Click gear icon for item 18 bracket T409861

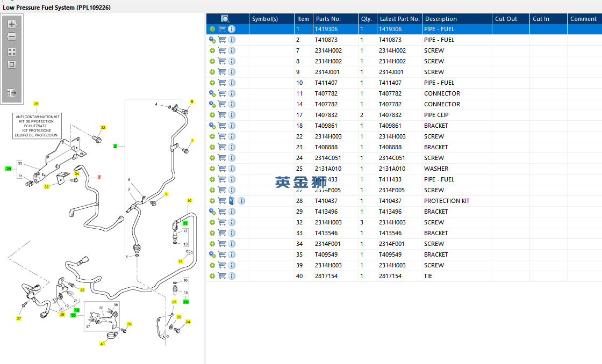tap(212, 126)
